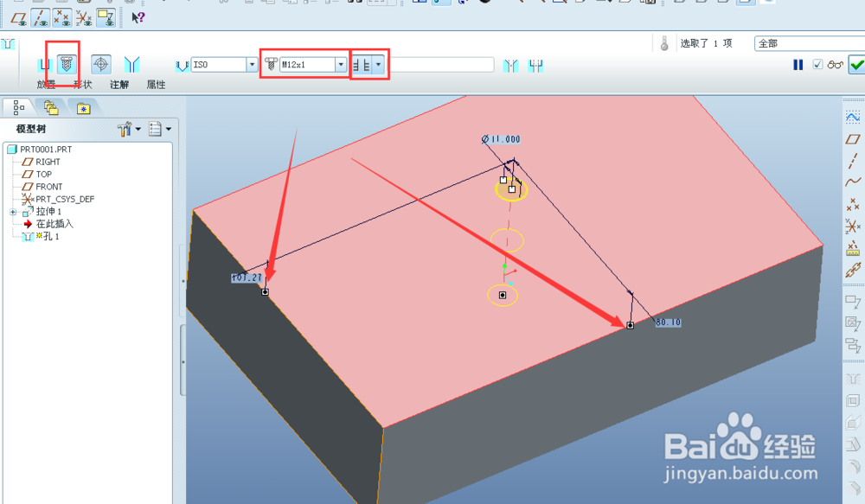
Task: Open the 全部 selection filter dropdown
Action: pos(810,43)
